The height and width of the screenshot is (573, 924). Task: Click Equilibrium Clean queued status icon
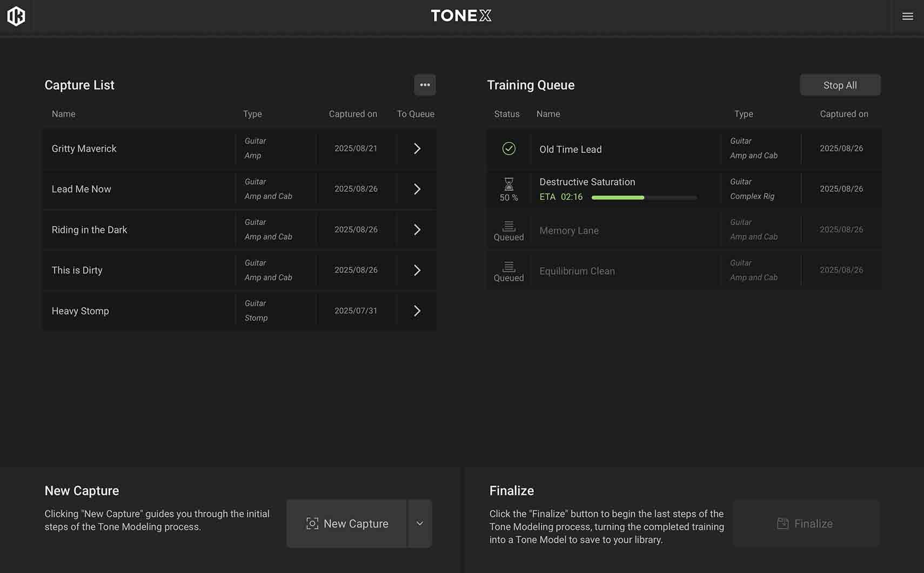(x=508, y=266)
